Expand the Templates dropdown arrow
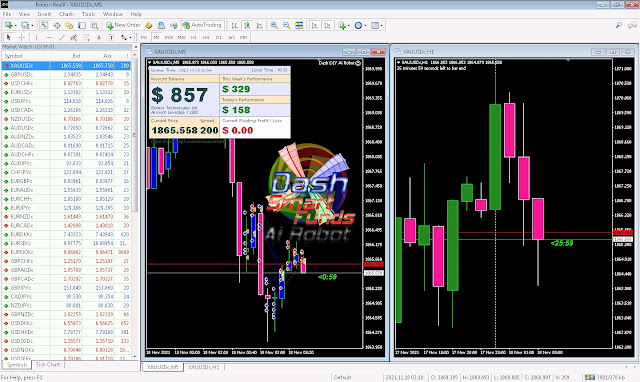Screen dimensions: 640x382 382,26
